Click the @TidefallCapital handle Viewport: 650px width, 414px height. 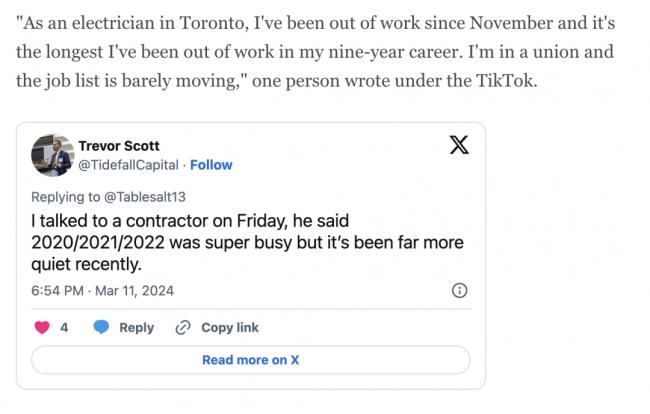[129, 165]
